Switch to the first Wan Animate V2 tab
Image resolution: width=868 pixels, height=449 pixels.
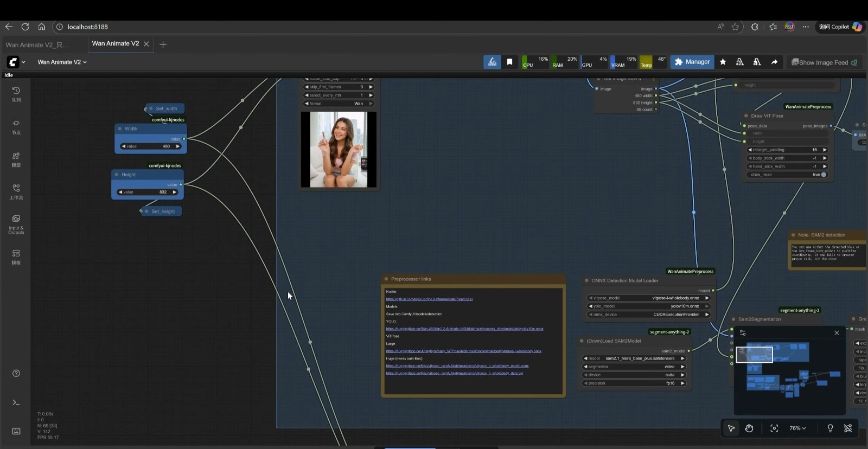coord(37,44)
